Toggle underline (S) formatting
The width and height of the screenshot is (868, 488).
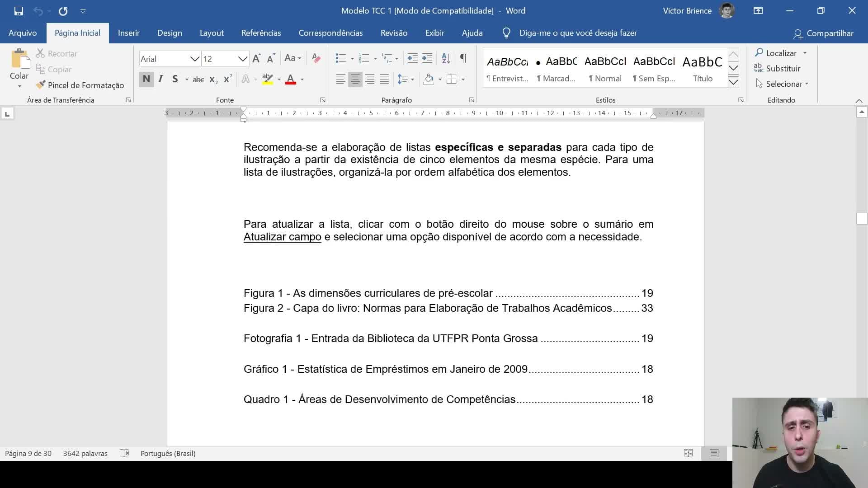(x=175, y=79)
